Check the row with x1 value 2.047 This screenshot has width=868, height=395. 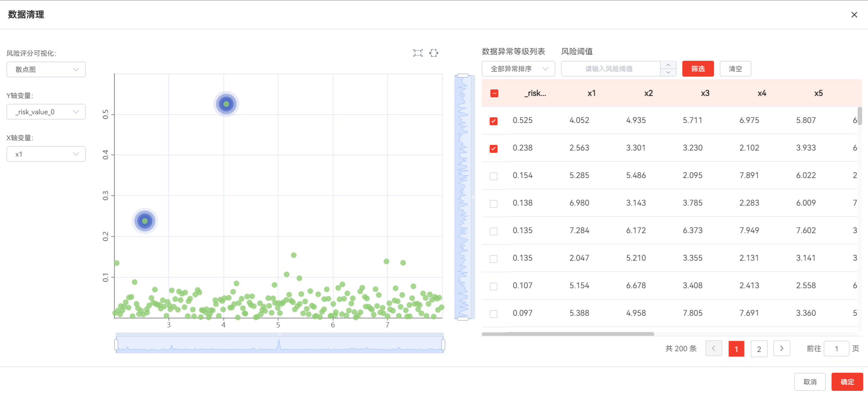493,258
